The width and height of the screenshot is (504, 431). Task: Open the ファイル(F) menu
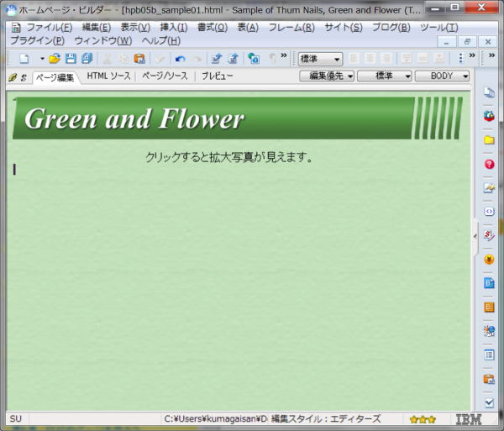point(48,28)
